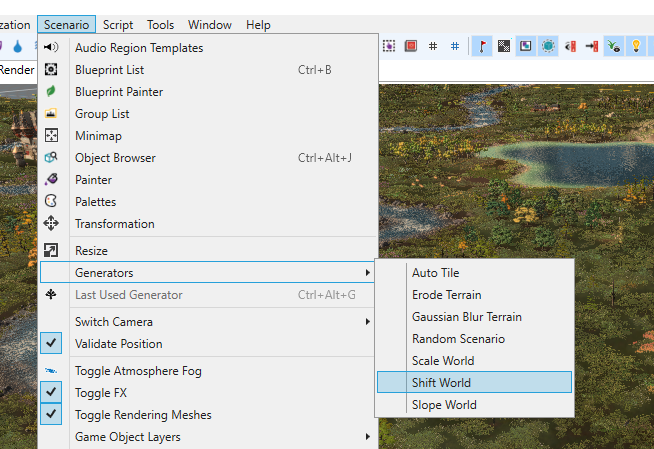The image size is (654, 449).
Task: Click the Blueprint Painter leaf icon
Action: [51, 91]
